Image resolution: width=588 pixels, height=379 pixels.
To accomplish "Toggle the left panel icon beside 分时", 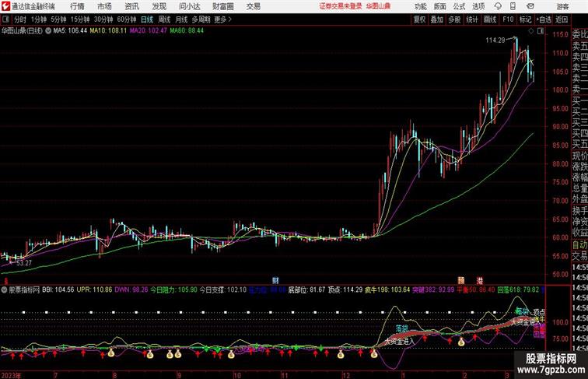I will point(5,19).
